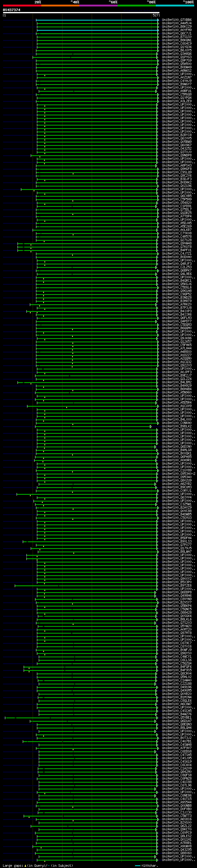Open hit UniRef100_C7YK08
Image resolution: width=197 pixels, height=868 pixels.
pos(177,233)
